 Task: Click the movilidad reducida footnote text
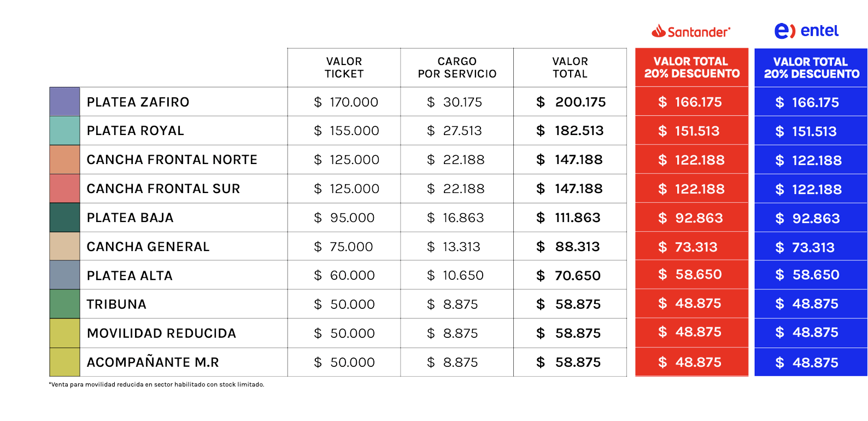pos(157,384)
